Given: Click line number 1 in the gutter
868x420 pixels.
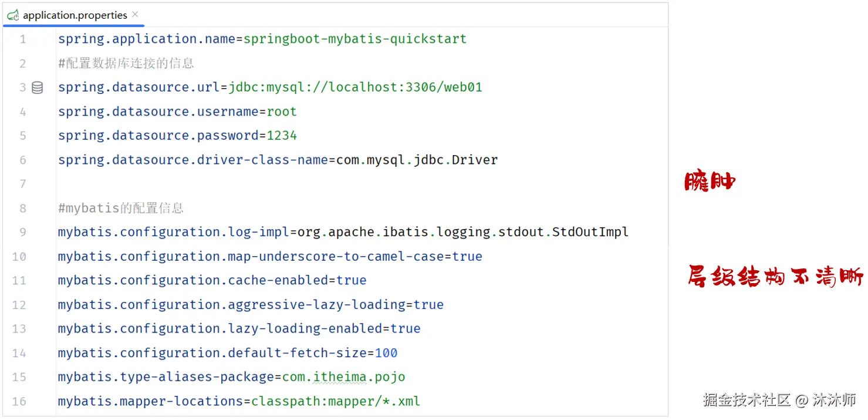Looking at the screenshot, I should (x=23, y=39).
